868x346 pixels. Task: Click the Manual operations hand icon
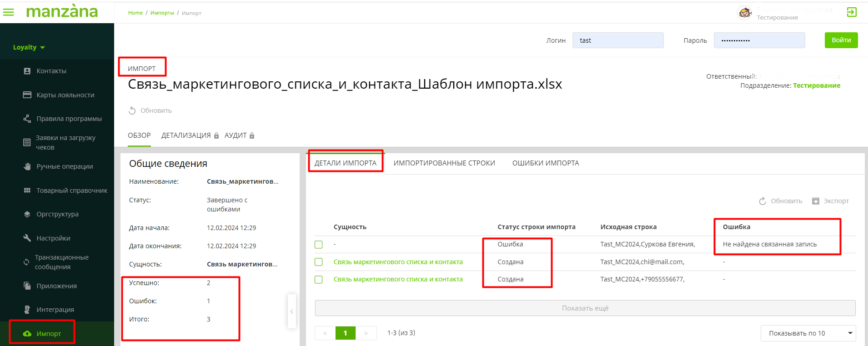click(x=27, y=166)
